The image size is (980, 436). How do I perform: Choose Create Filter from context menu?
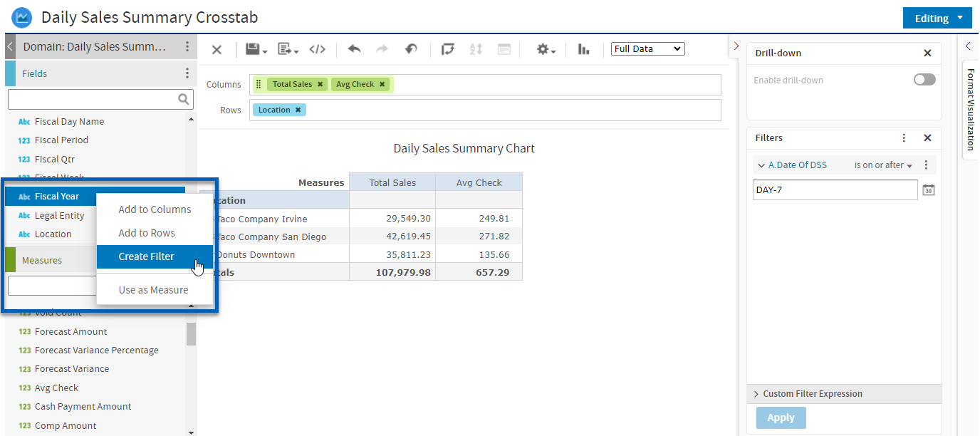coord(155,256)
